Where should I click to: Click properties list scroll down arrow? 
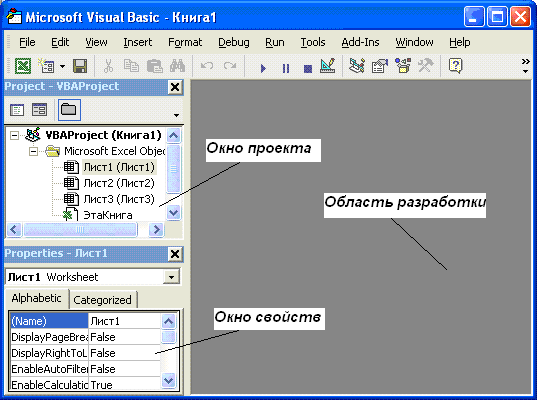pos(168,380)
